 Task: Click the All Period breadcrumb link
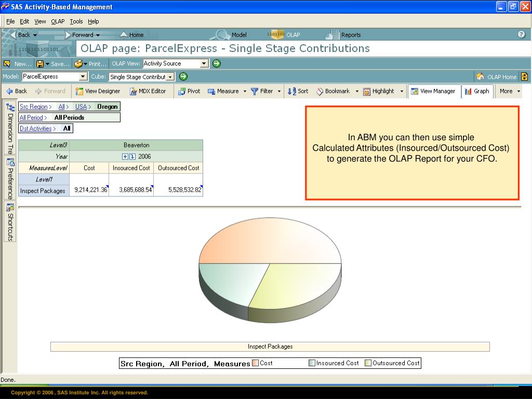click(31, 117)
